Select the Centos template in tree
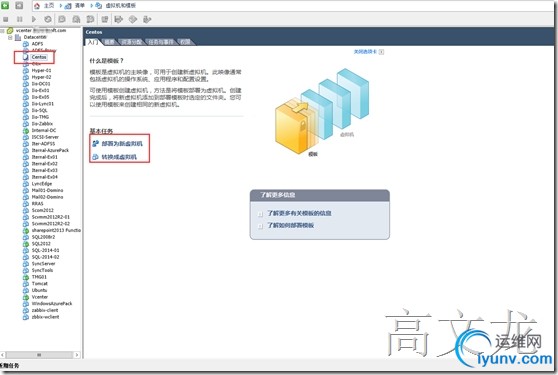558x375 pixels. pyautogui.click(x=39, y=57)
